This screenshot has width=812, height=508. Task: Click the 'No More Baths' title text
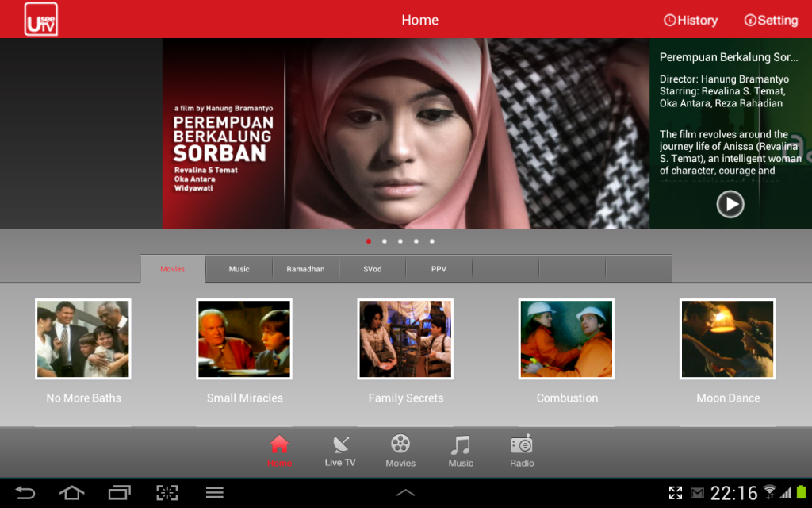click(x=84, y=398)
